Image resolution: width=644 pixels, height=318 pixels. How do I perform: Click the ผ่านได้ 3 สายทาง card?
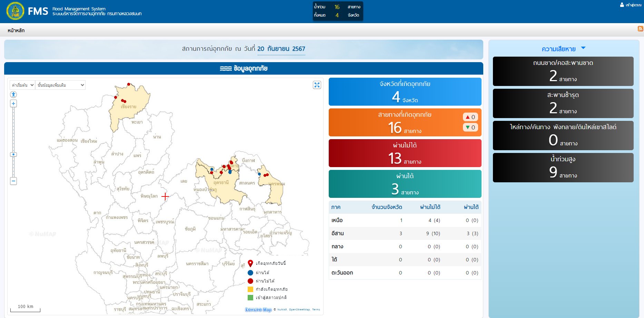point(405,184)
